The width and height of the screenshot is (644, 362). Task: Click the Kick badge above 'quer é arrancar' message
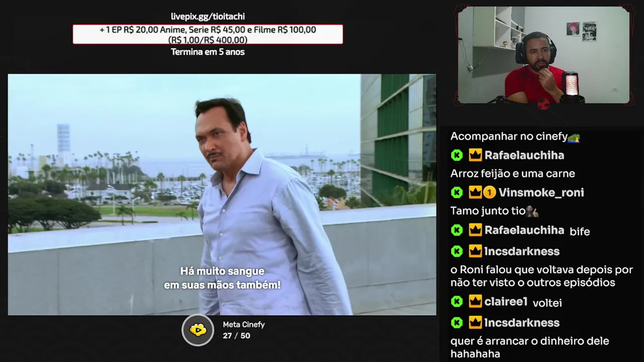click(x=457, y=322)
